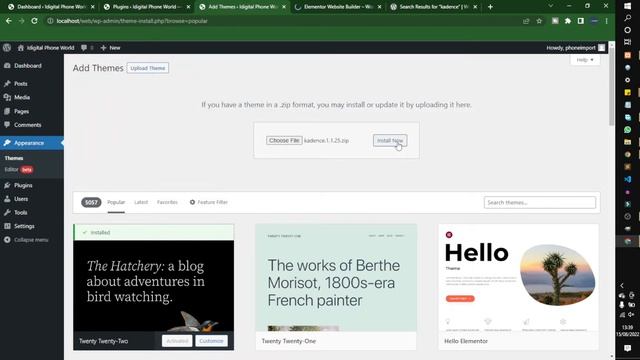Open a new browser tab

[490, 7]
